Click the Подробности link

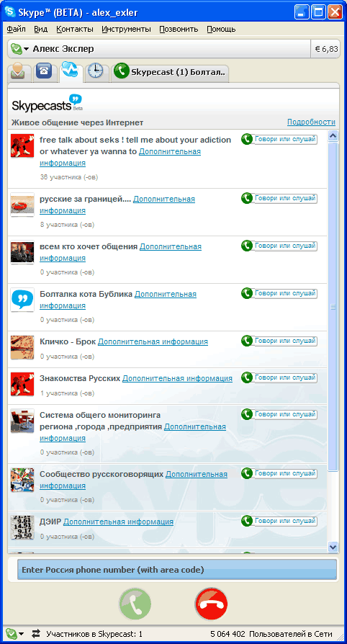click(x=311, y=122)
